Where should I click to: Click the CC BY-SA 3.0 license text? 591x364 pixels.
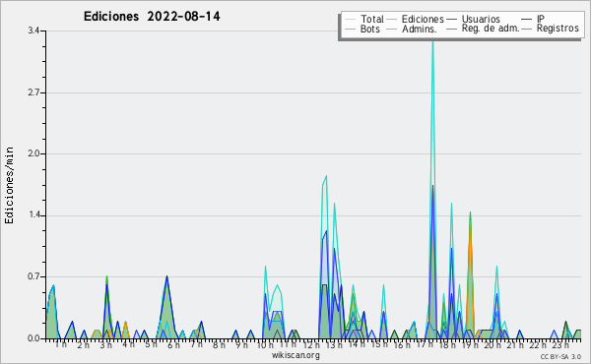click(560, 357)
